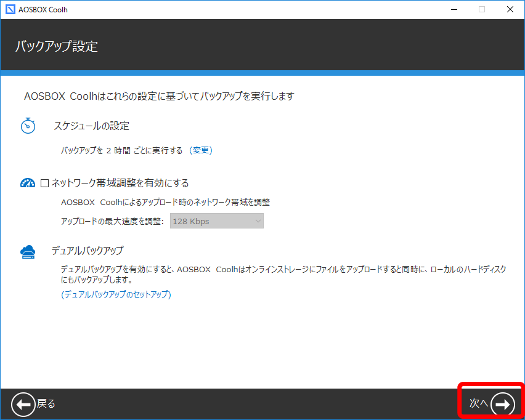The height and width of the screenshot is (420, 525).
Task: Click the 次へ next button text
Action: tap(478, 403)
